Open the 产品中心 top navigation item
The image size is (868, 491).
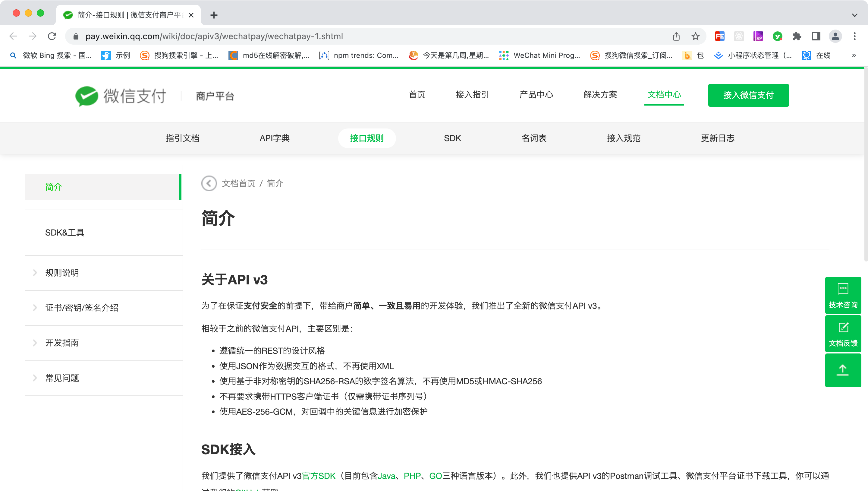coord(536,95)
